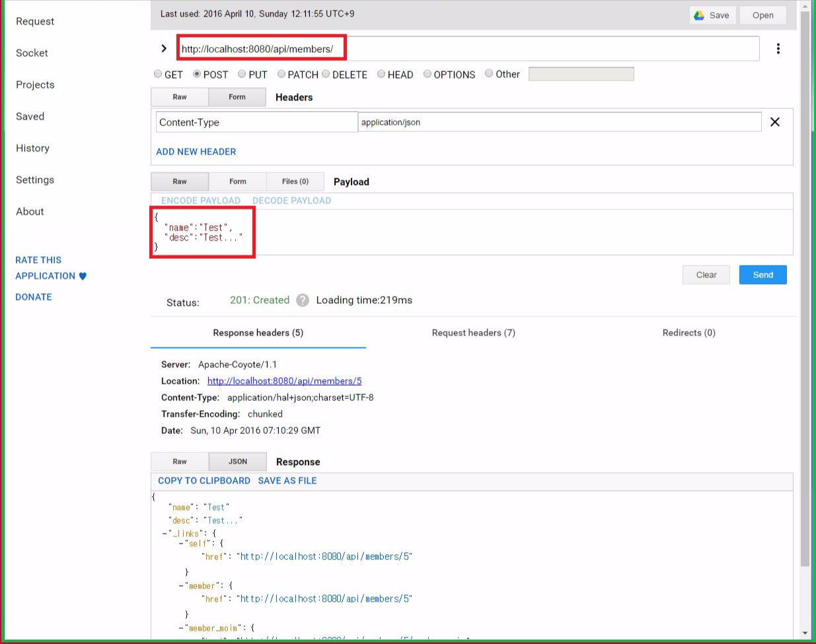The image size is (816, 644).
Task: Collapse the member_moim node in response
Action: tap(180, 627)
